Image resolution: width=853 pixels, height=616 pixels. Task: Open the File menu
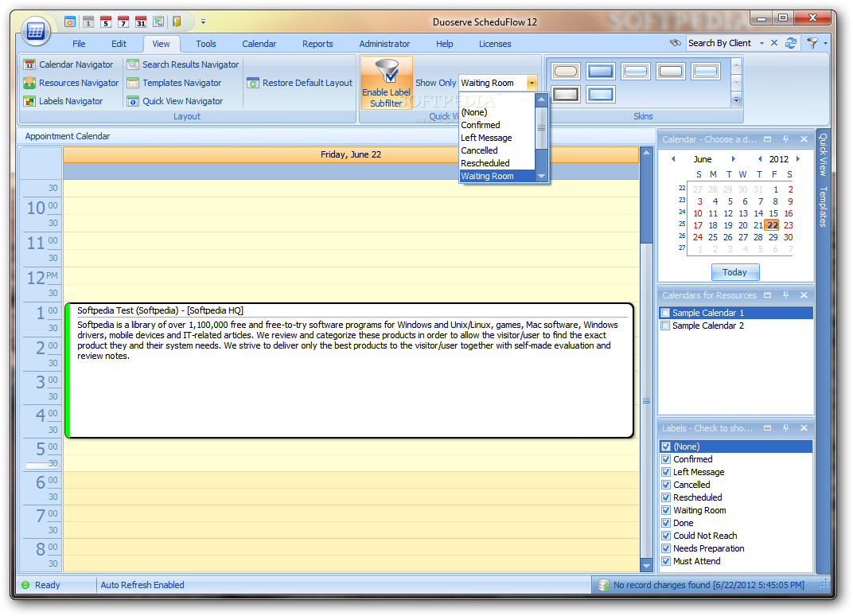(79, 44)
